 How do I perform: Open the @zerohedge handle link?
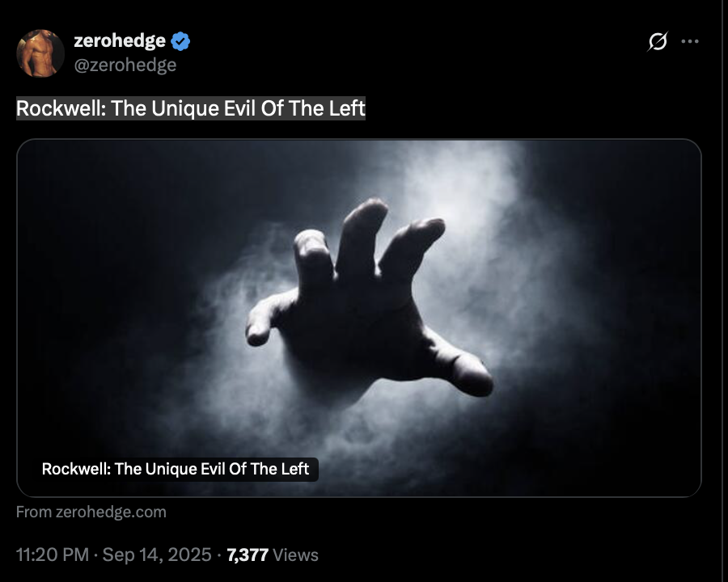tap(125, 65)
